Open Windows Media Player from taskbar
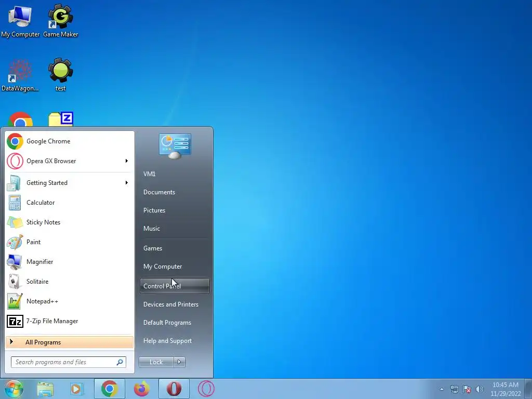 pos(77,389)
